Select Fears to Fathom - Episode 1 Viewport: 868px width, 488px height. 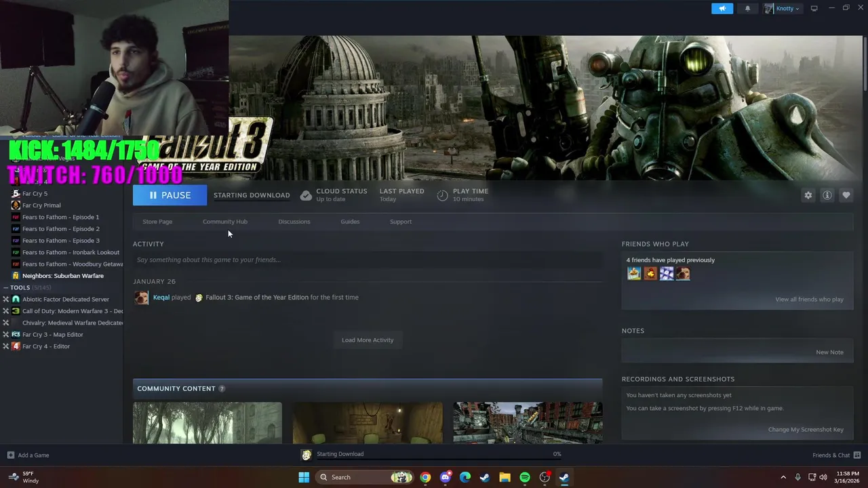tap(62, 217)
